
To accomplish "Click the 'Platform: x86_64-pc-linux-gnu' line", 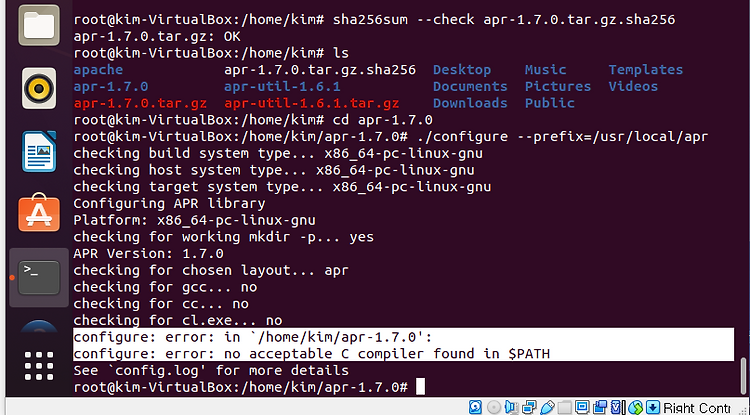I will (194, 220).
